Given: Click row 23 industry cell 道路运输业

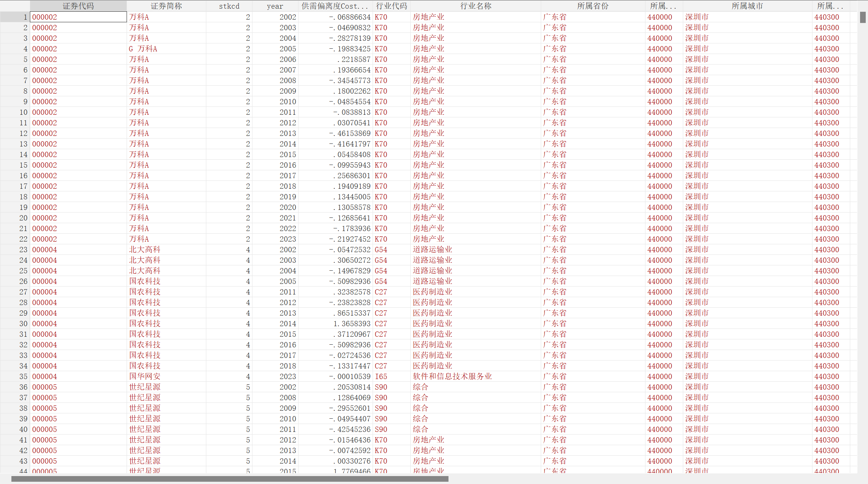Looking at the screenshot, I should point(432,250).
